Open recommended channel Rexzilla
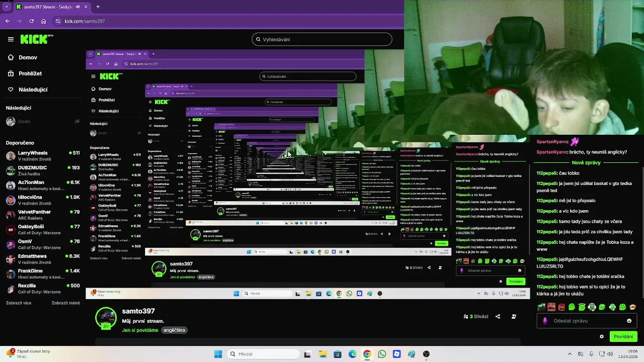This screenshot has width=644, height=362. point(43,288)
